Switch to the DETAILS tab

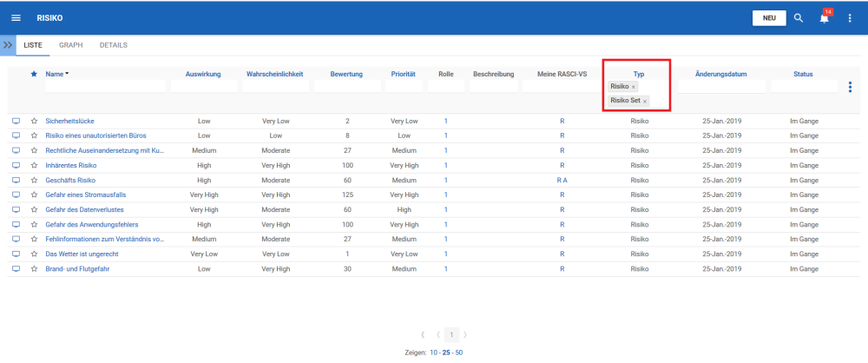(x=114, y=45)
